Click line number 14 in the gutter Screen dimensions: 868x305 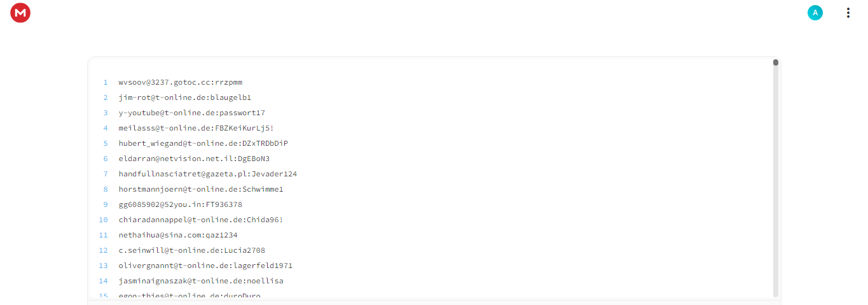[x=104, y=281]
